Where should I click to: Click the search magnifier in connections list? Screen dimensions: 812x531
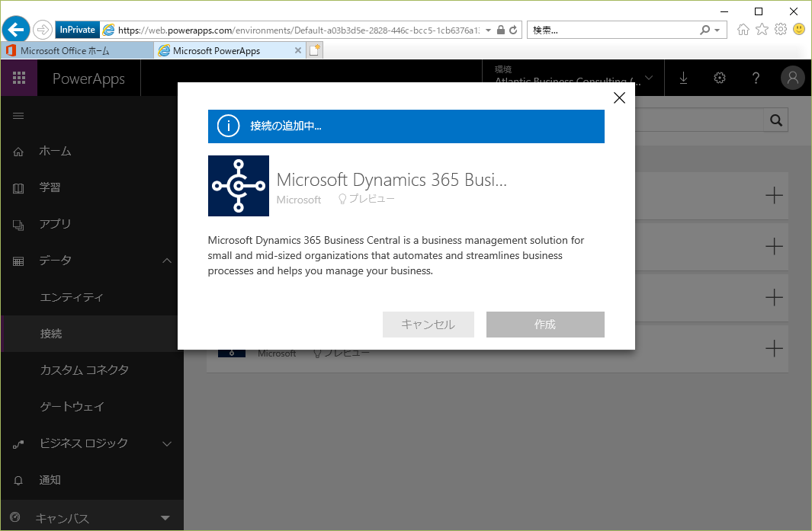(775, 120)
